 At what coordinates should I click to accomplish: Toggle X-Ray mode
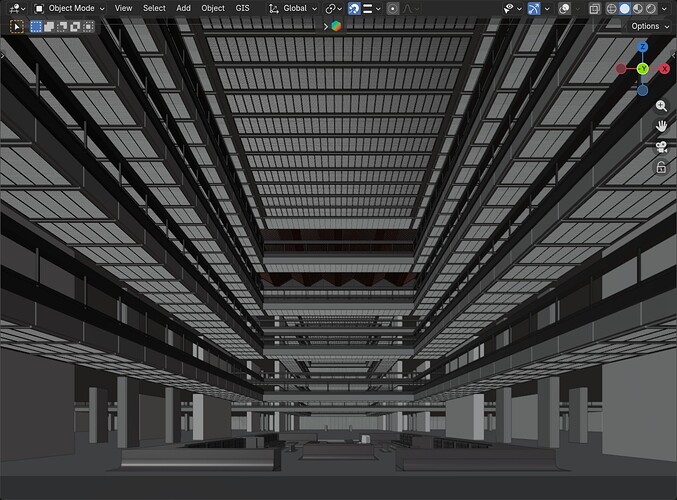pos(595,8)
